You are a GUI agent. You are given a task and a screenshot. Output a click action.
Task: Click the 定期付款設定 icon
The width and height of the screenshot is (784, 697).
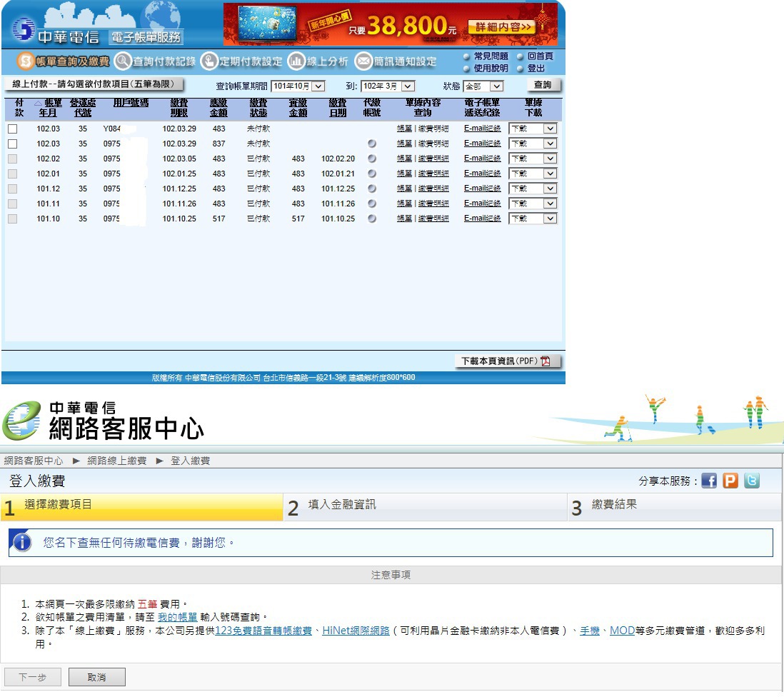(209, 61)
